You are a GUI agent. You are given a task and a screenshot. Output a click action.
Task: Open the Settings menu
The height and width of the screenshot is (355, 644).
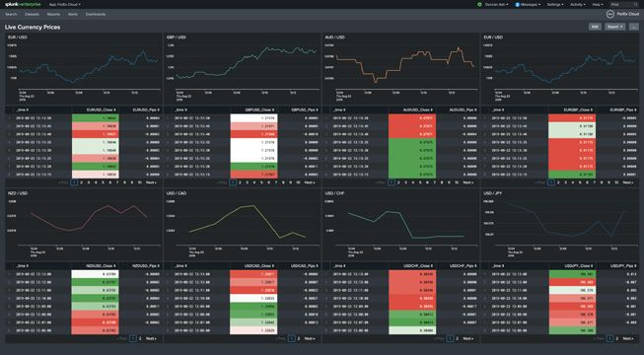555,5
